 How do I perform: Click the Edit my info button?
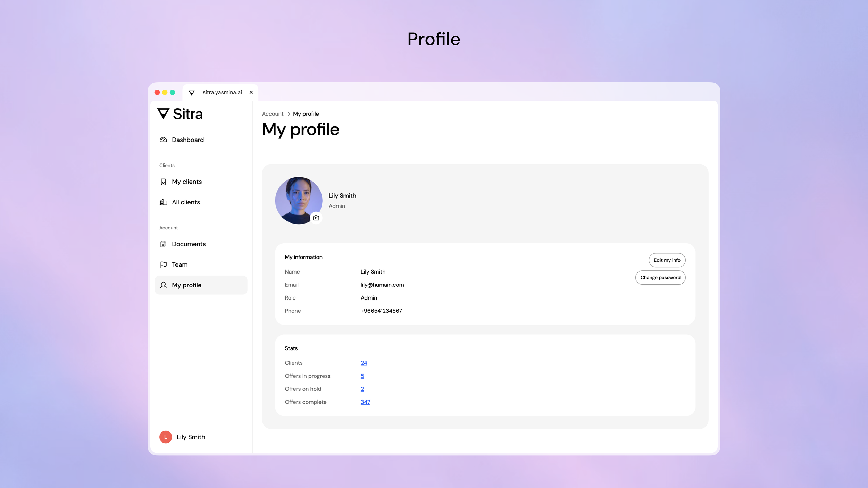[x=667, y=260]
